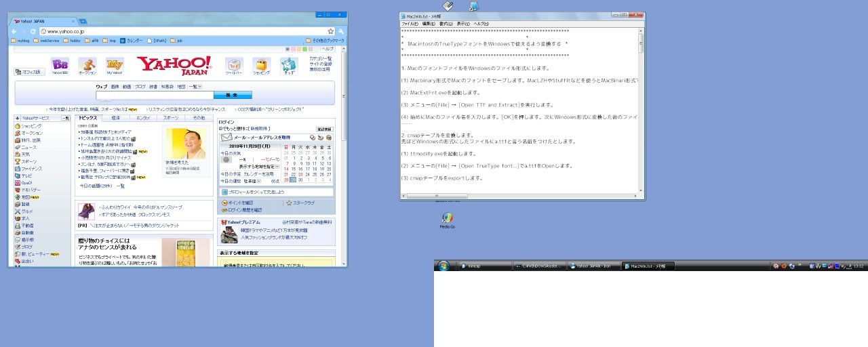The width and height of the screenshot is (868, 347).
Task: Open the job bookmark folder
Action: tap(176, 41)
